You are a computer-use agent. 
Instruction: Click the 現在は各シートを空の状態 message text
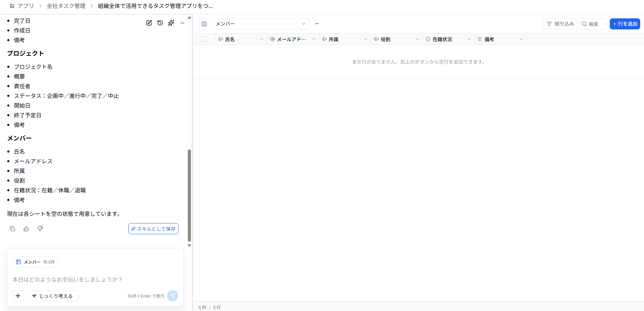[64, 214]
